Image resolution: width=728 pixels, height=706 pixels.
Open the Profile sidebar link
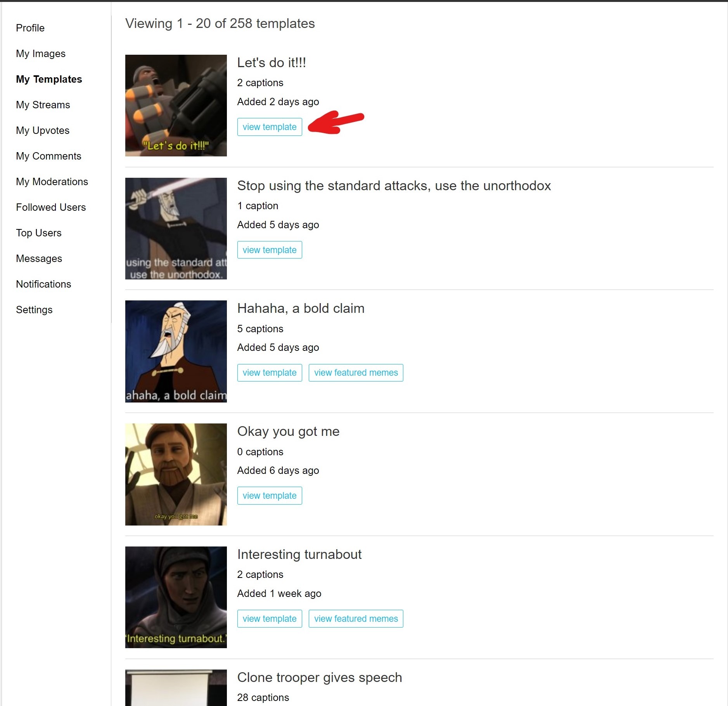click(x=30, y=28)
